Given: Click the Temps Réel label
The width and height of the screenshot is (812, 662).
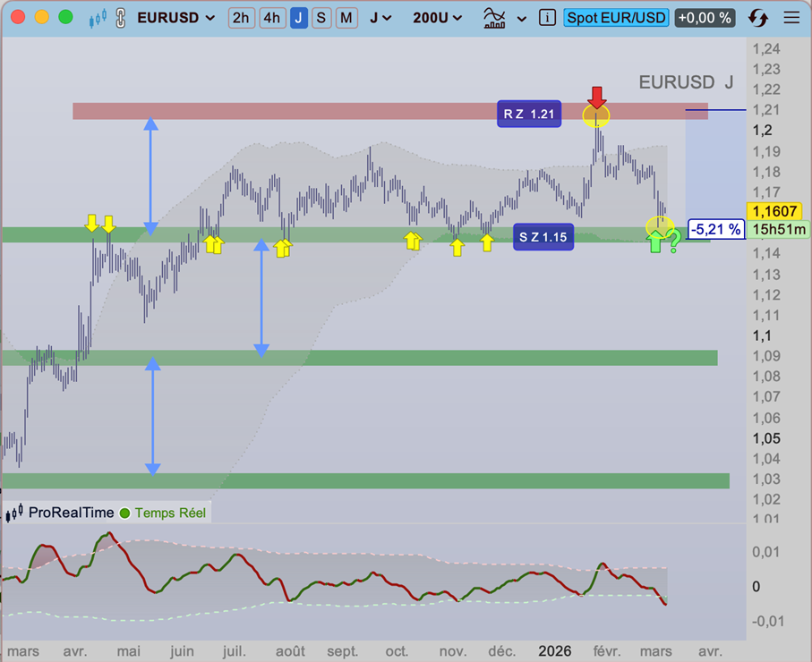Looking at the screenshot, I should [x=170, y=513].
